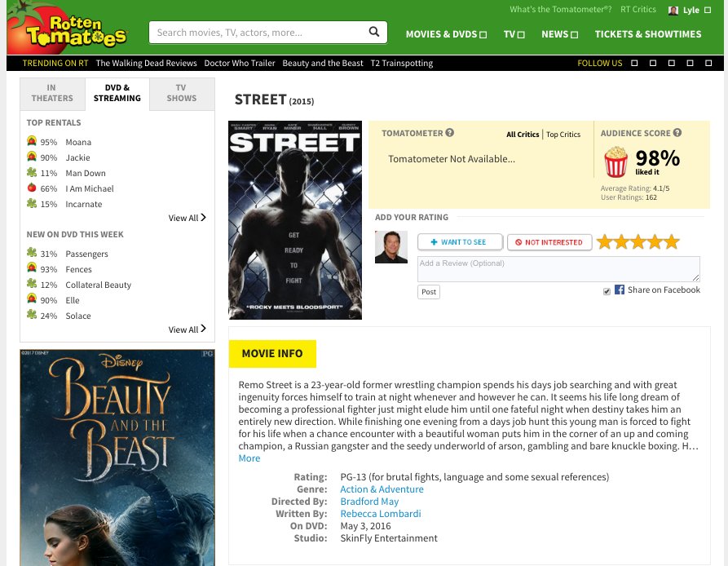Open the RT Critics link
The image size is (728, 566).
(638, 9)
